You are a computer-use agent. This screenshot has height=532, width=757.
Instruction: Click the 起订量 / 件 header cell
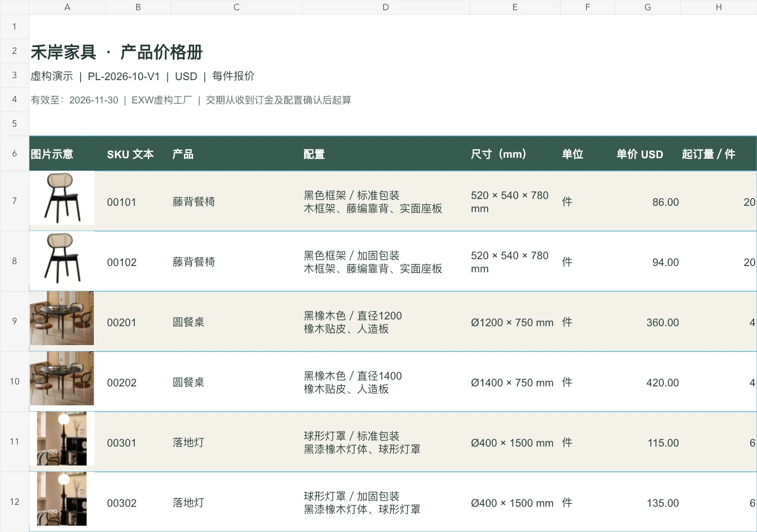[x=719, y=154]
